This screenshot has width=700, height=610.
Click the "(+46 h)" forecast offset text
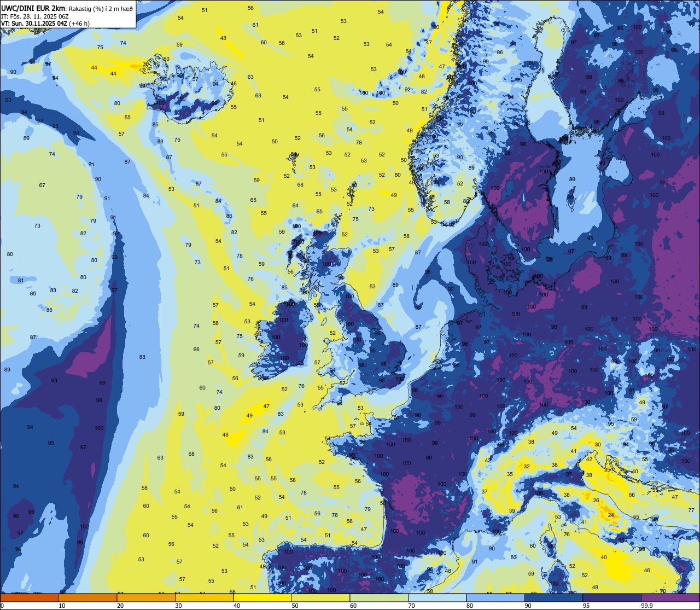[x=79, y=24]
